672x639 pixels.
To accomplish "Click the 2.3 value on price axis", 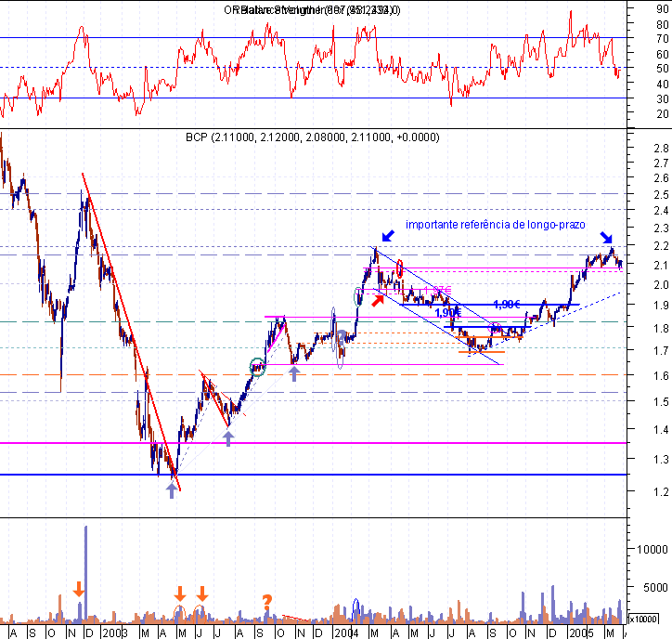I will (661, 228).
